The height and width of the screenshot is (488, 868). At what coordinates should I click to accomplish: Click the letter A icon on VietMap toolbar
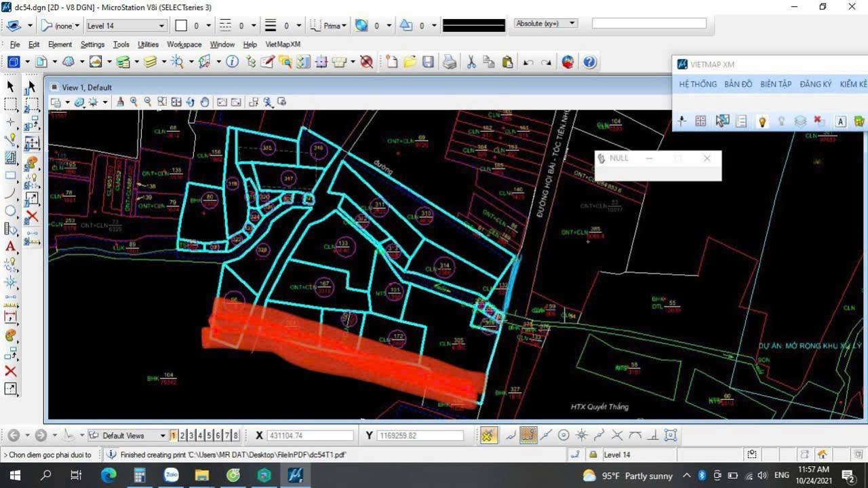click(840, 121)
